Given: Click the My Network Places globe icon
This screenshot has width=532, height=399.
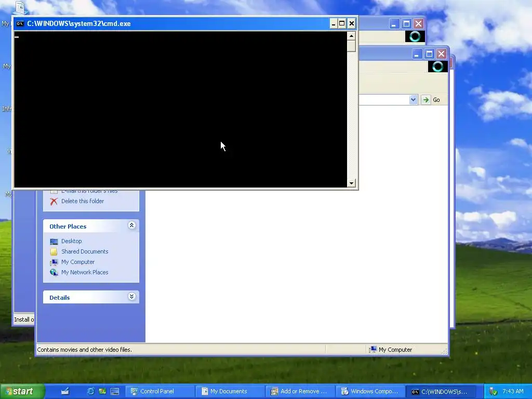Looking at the screenshot, I should 54,272.
